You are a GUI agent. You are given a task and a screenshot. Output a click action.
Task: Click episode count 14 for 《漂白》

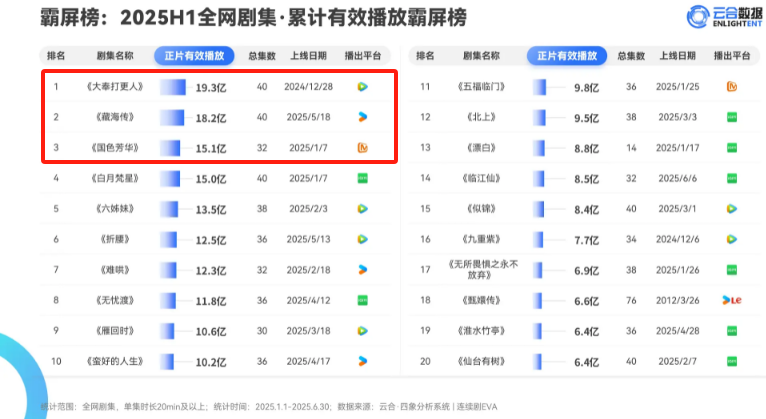(x=631, y=147)
